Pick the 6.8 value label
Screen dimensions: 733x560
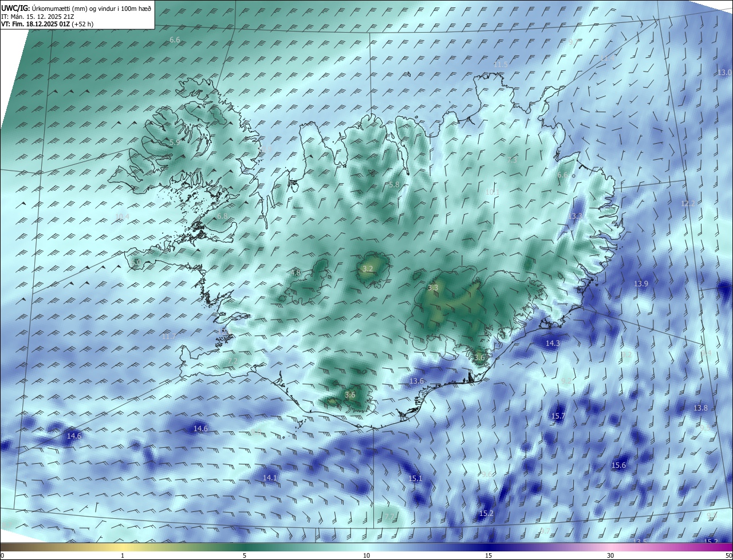tap(222, 216)
